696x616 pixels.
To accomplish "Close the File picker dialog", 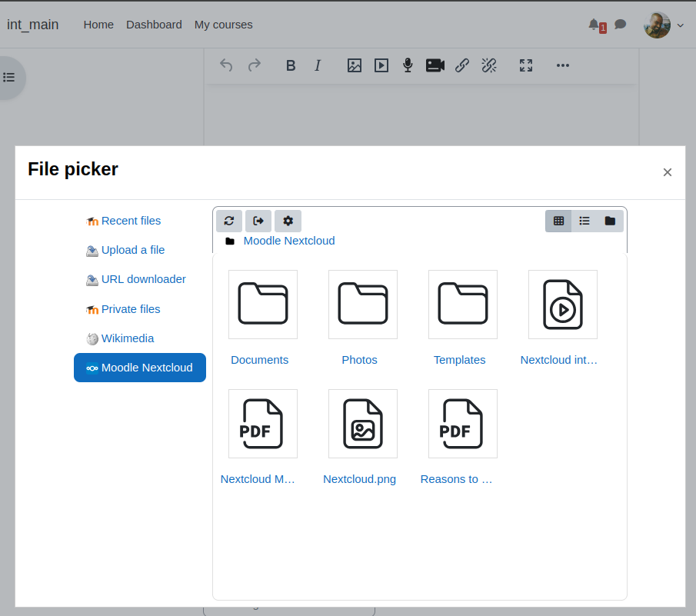I will coord(667,172).
